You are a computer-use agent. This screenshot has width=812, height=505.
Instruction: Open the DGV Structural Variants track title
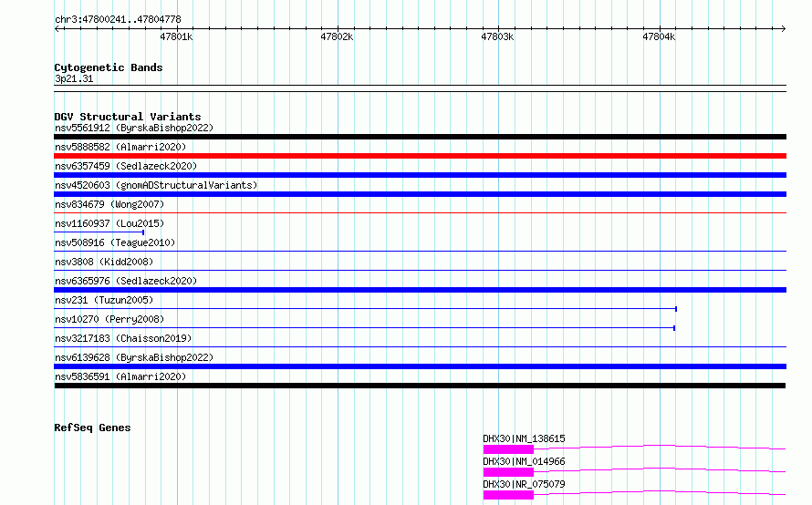pos(128,117)
